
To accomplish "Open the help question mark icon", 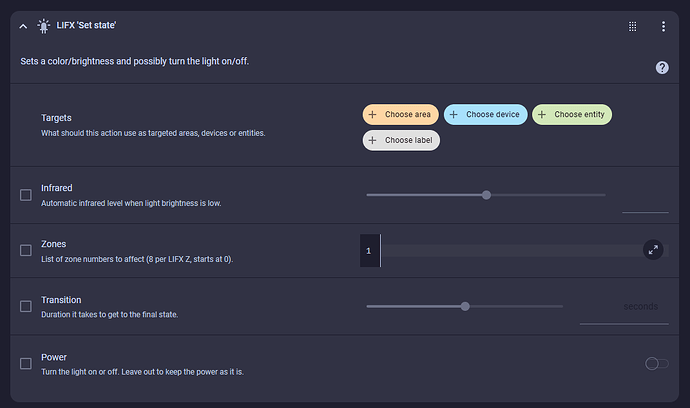I will coord(662,67).
